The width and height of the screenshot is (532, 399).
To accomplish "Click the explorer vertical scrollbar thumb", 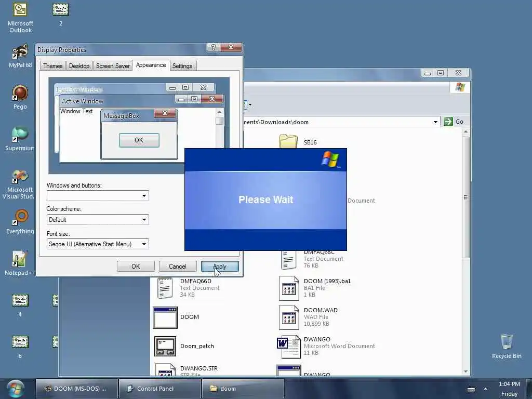I will 465,197.
